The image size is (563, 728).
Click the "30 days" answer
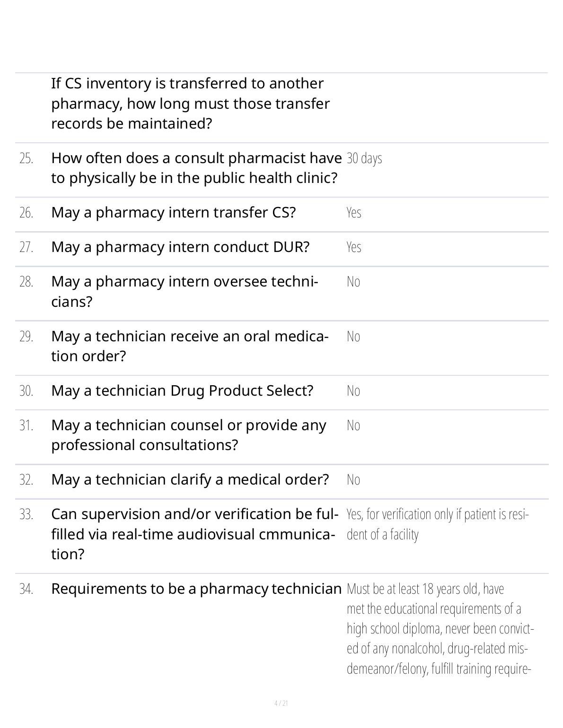(x=364, y=158)
